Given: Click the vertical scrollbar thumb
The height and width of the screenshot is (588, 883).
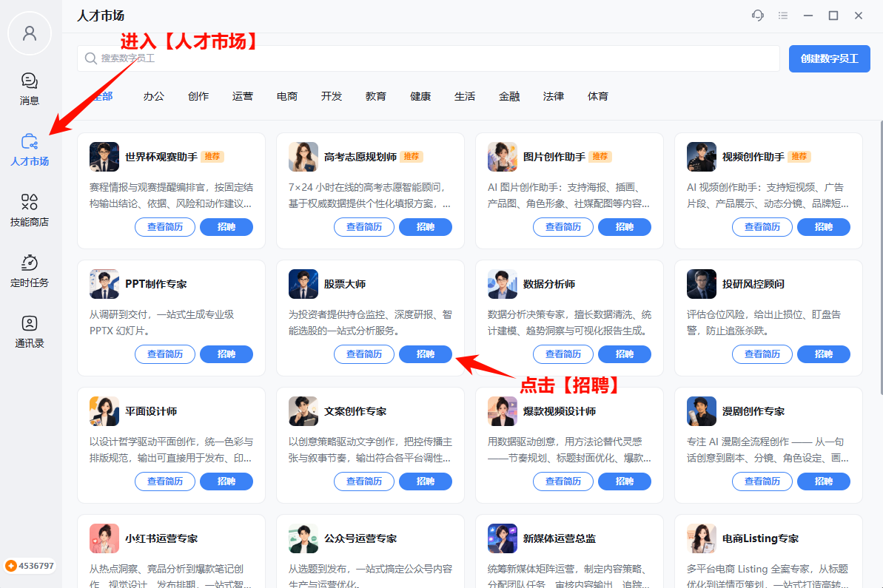Looking at the screenshot, I should click(x=881, y=257).
